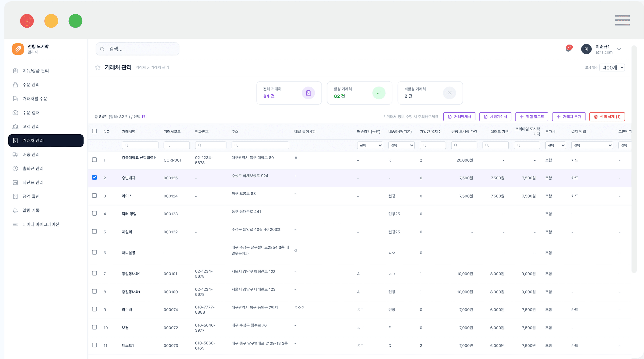Click the 보경 customer name

point(125,328)
